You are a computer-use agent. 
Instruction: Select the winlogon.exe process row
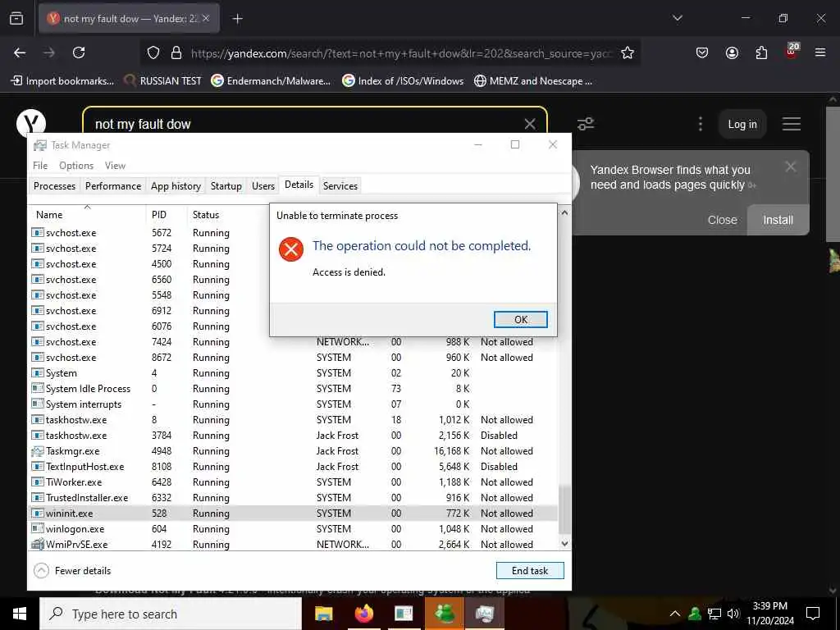(x=293, y=529)
